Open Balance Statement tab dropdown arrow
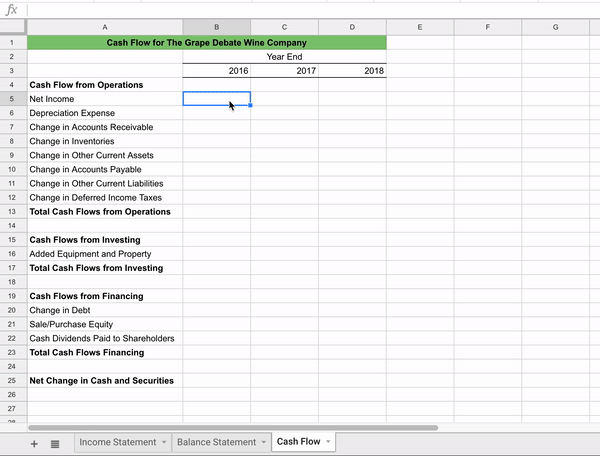 264,442
